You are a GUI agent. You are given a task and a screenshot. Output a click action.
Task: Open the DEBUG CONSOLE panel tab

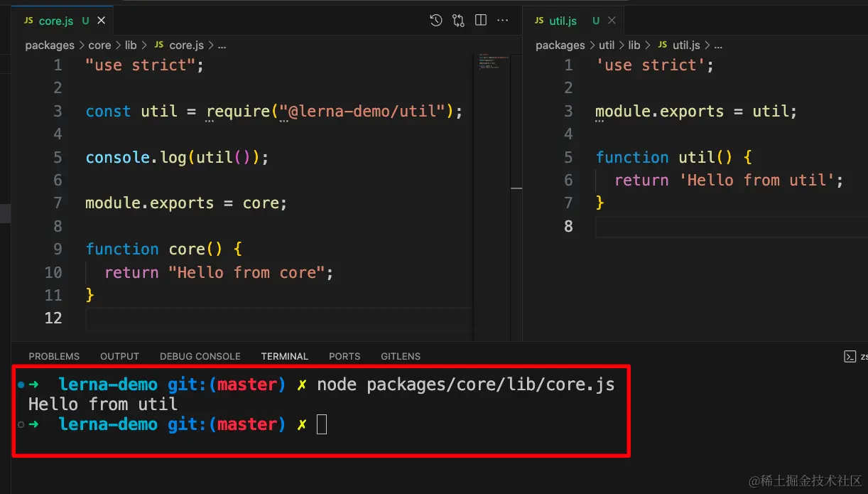click(x=200, y=356)
